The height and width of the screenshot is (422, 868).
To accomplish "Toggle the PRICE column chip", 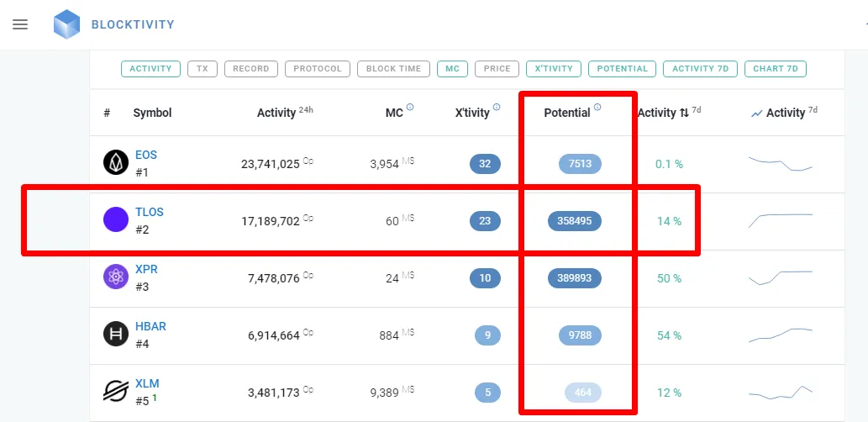I will (x=497, y=69).
